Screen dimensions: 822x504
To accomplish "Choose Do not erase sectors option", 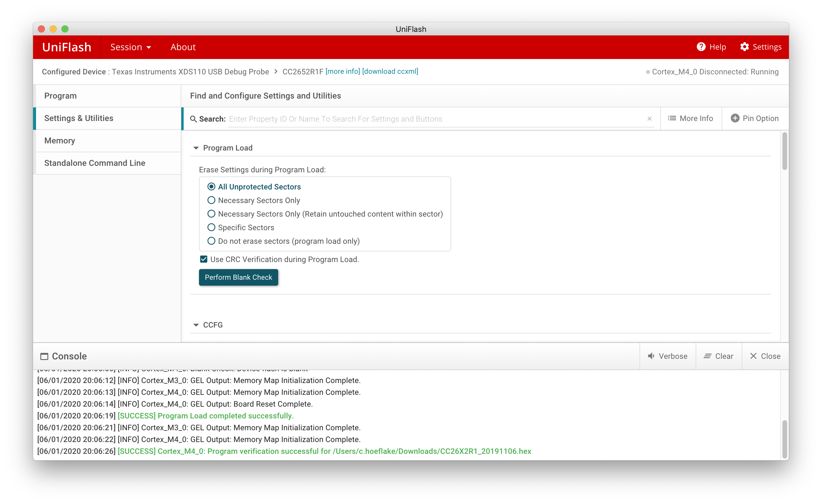I will pos(211,241).
